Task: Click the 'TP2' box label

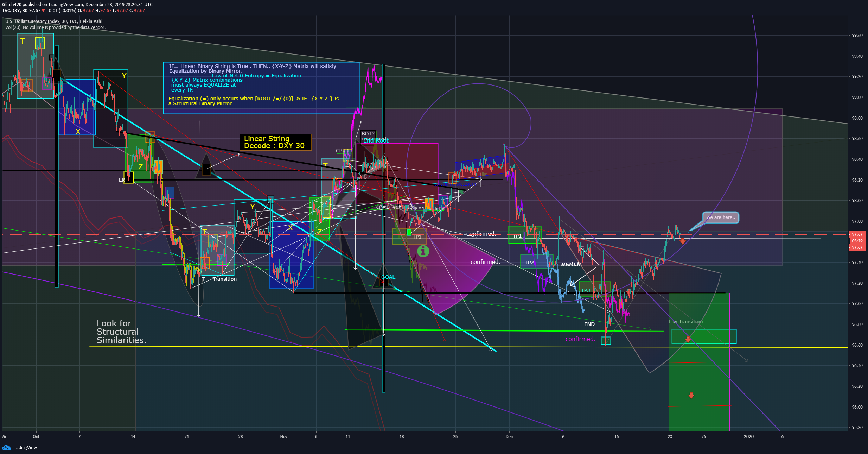Action: 529,263
